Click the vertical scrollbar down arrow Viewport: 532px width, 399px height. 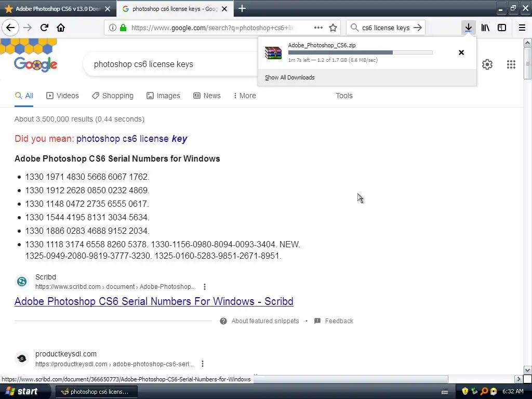pos(527,370)
